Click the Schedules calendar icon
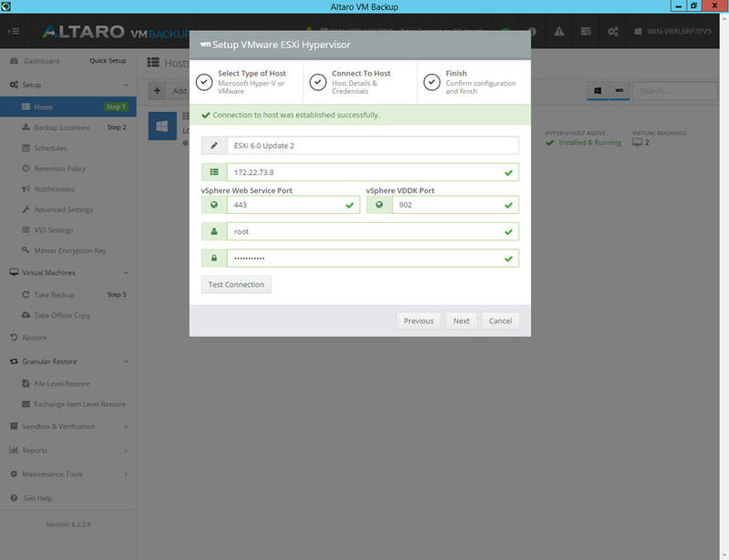 click(26, 148)
